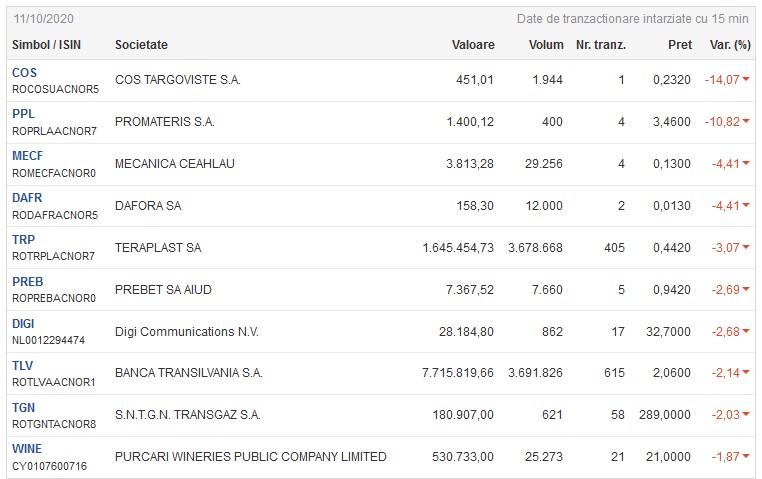Click the MECF ticker symbol
Screen dimensions: 762x479
[28, 156]
